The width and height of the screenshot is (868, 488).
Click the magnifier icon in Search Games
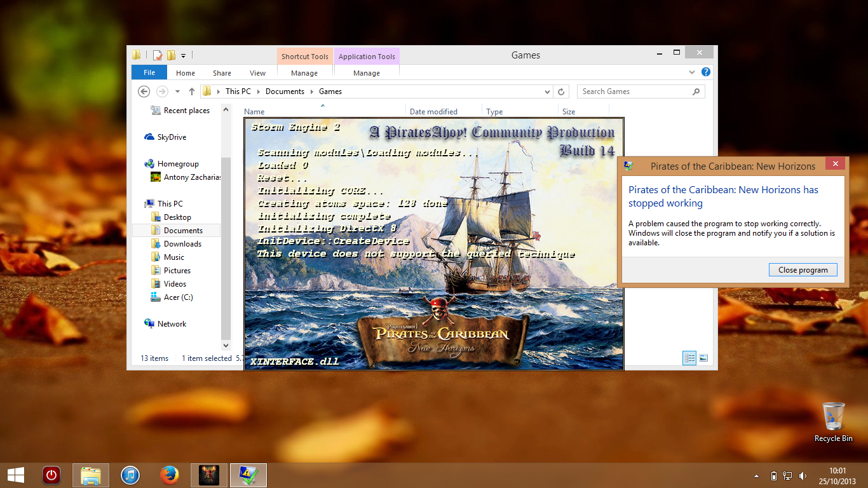click(x=696, y=91)
